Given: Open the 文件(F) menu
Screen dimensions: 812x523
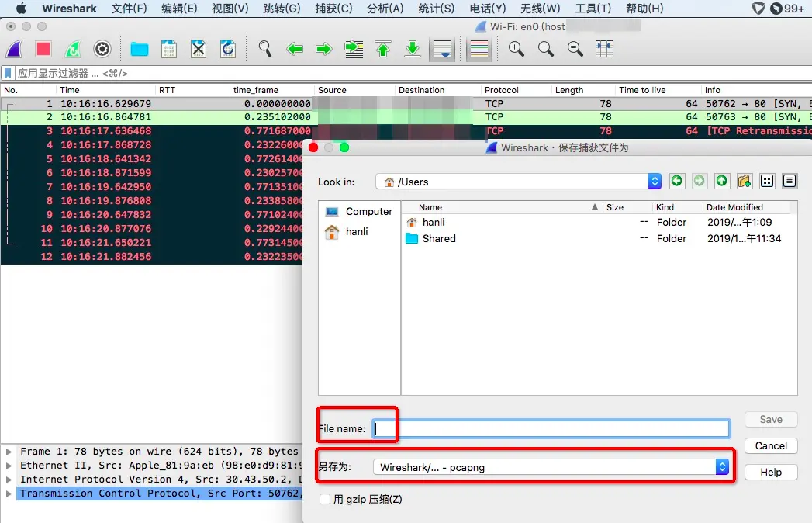Looking at the screenshot, I should 129,9.
